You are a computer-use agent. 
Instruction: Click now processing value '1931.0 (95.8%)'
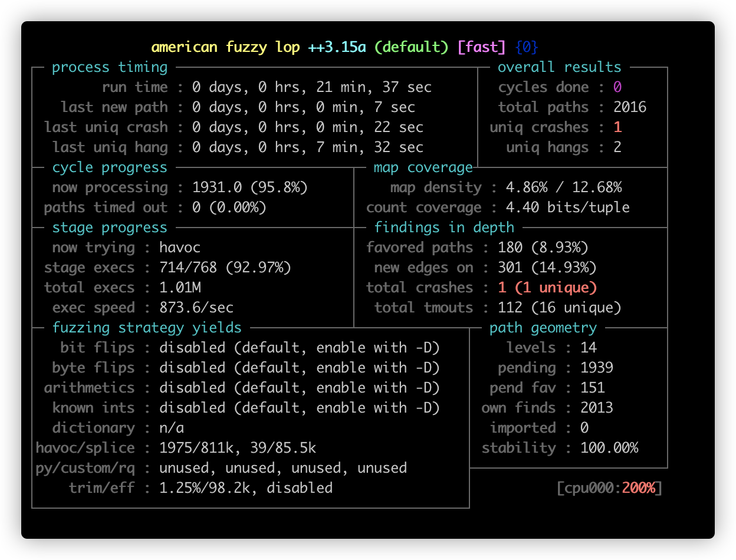tap(250, 187)
